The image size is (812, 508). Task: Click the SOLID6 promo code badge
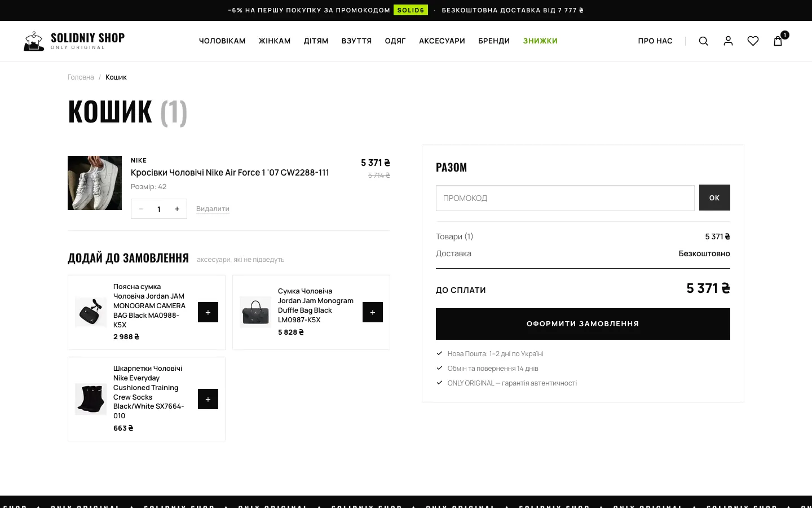click(x=411, y=10)
